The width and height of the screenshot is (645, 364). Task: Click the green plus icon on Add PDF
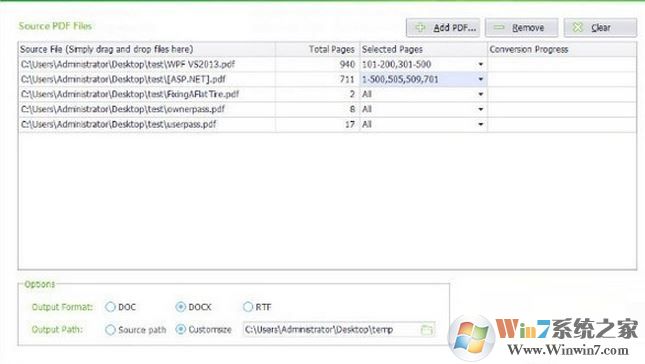pyautogui.click(x=420, y=28)
